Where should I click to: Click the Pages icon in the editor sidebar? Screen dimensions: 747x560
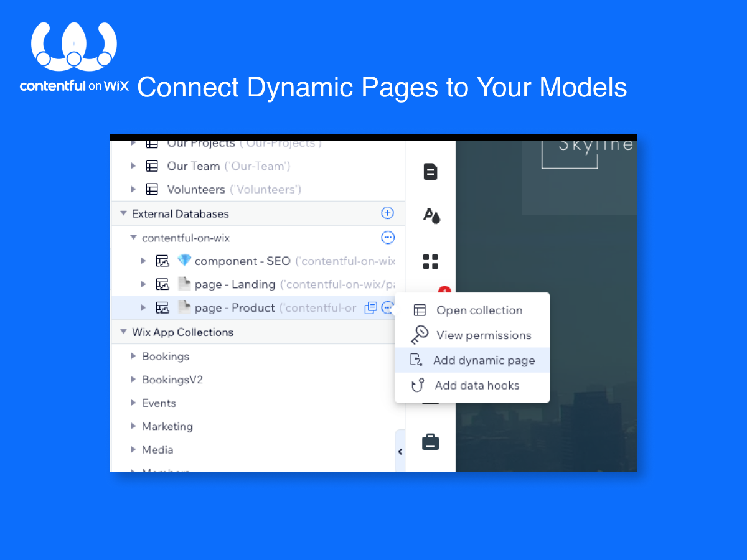click(x=430, y=172)
